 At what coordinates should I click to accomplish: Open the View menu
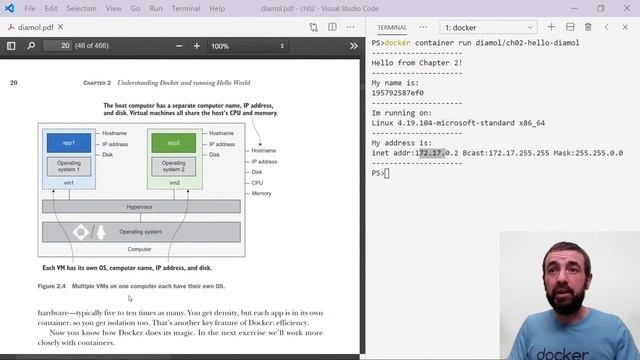pyautogui.click(x=113, y=9)
